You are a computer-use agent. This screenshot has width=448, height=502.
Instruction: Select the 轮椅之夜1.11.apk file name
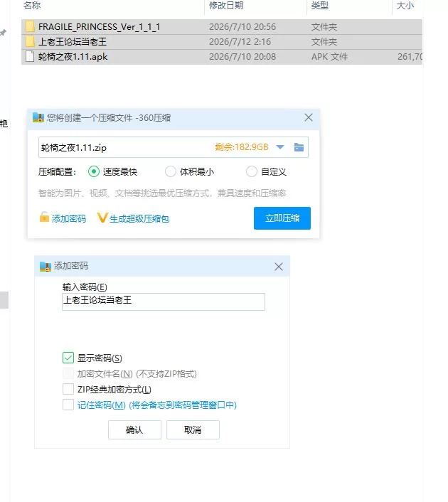73,57
